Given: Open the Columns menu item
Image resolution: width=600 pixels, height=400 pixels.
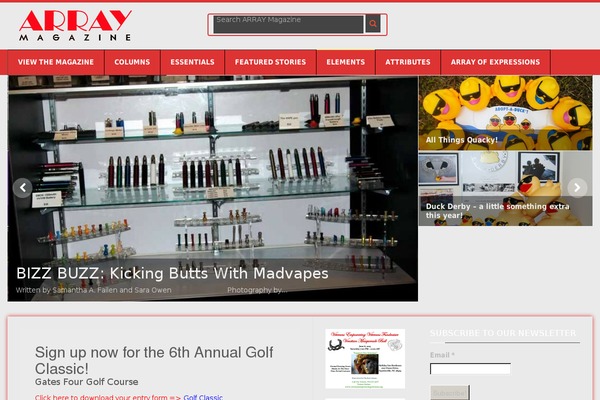Looking at the screenshot, I should click(132, 62).
